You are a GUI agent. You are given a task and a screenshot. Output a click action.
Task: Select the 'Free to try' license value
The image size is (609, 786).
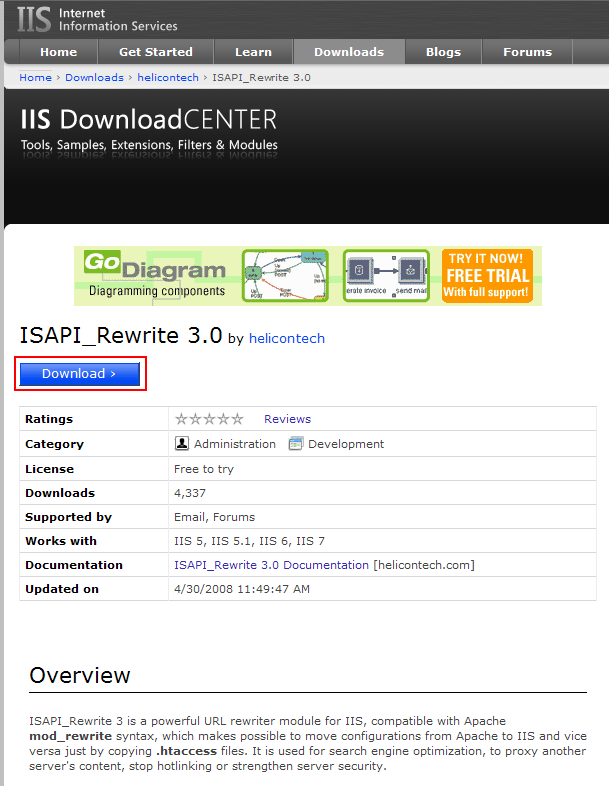pos(204,469)
